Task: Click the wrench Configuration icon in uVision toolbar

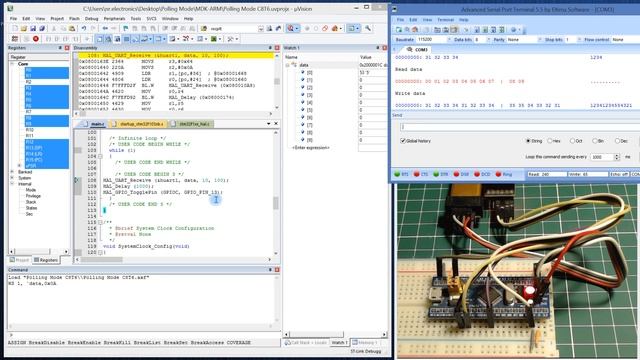Action: [368, 29]
